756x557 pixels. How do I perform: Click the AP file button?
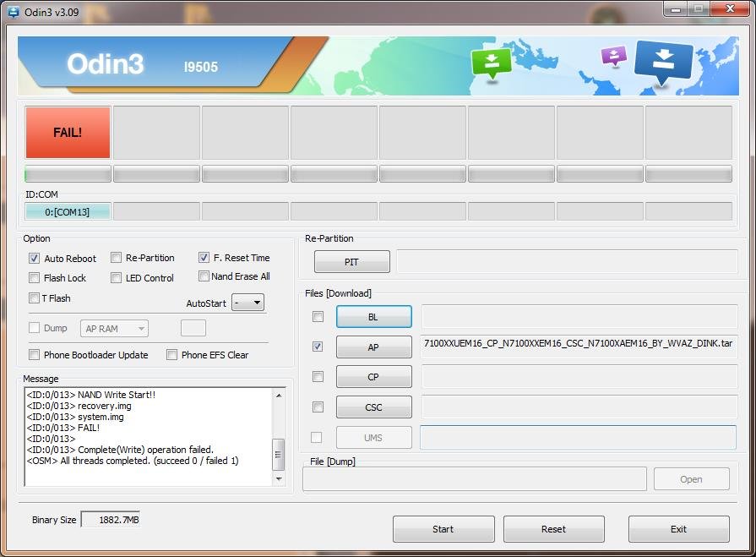(x=373, y=347)
